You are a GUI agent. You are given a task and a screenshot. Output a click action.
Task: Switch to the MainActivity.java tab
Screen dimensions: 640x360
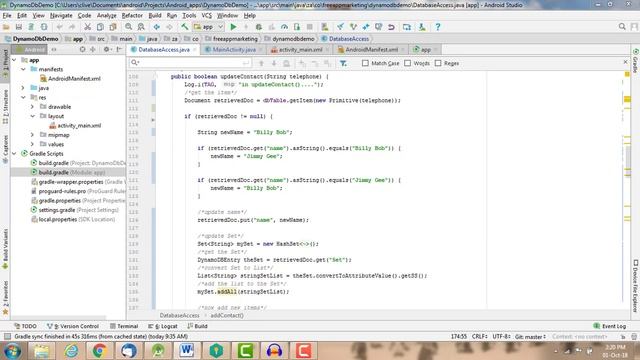[x=234, y=49]
